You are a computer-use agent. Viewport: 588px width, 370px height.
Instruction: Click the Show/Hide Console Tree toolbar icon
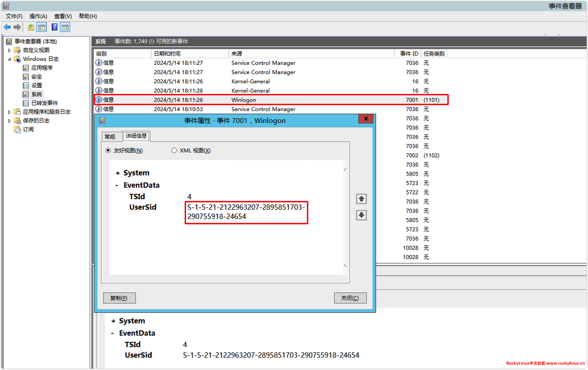pyautogui.click(x=41, y=27)
